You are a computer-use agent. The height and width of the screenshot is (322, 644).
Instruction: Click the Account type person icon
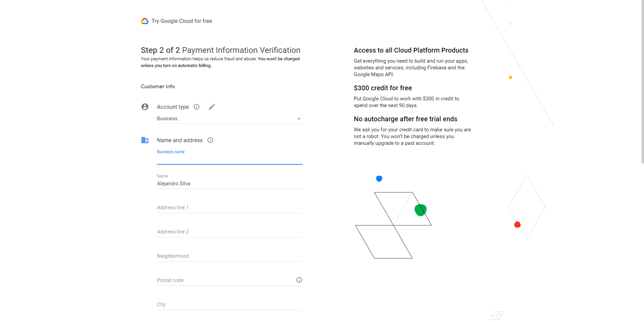click(145, 107)
